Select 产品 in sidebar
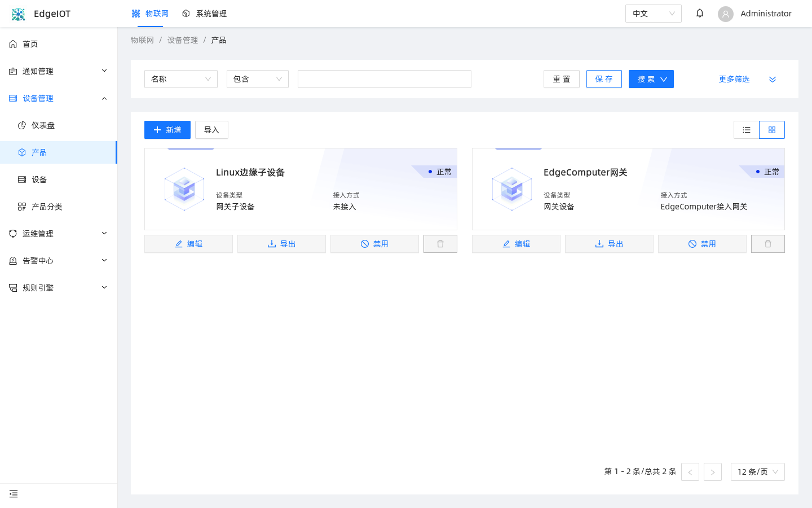This screenshot has width=812, height=508. (x=59, y=152)
